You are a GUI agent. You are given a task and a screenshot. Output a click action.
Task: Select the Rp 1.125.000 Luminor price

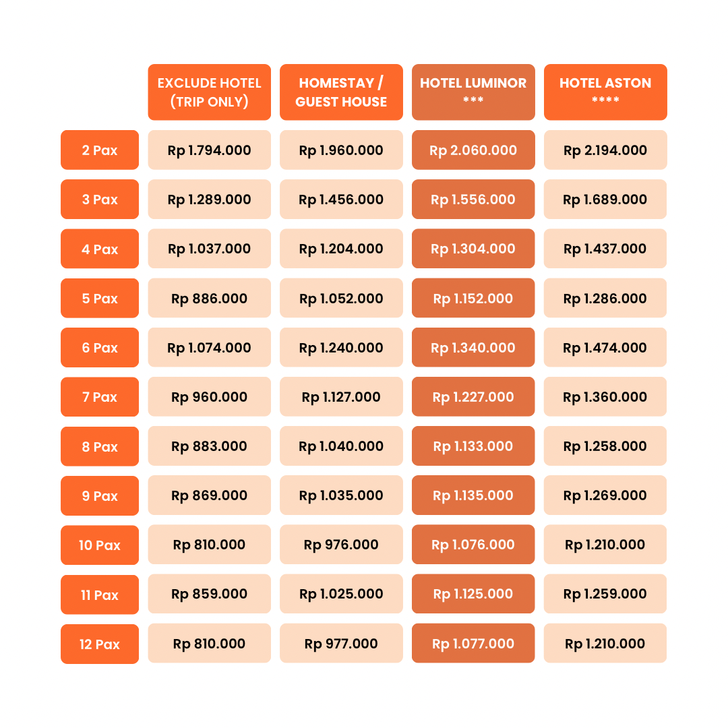click(473, 594)
